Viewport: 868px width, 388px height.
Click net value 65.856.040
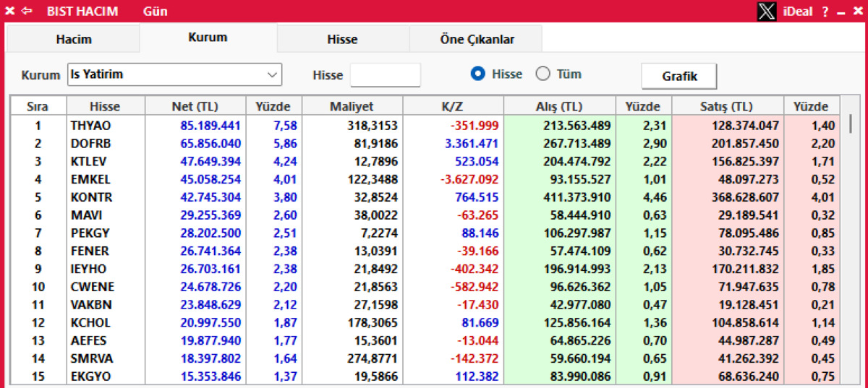(210, 144)
